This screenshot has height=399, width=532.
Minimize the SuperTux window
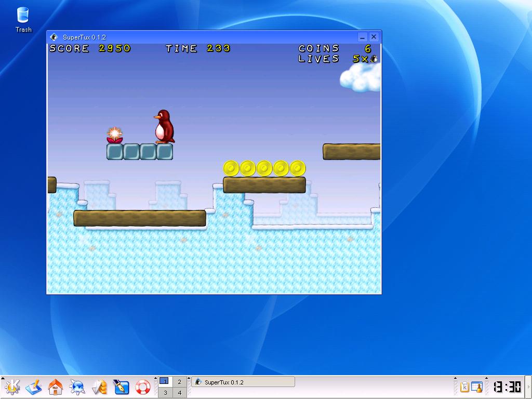tap(362, 37)
